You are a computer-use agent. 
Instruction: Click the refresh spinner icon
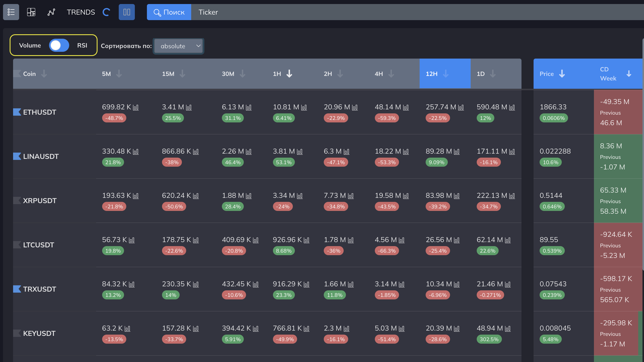[106, 12]
